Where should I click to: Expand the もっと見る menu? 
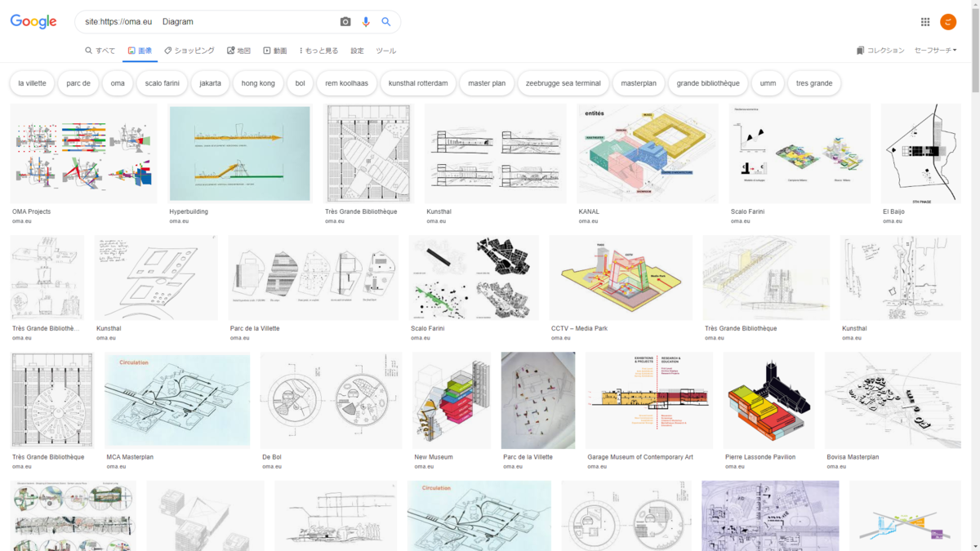pos(318,51)
